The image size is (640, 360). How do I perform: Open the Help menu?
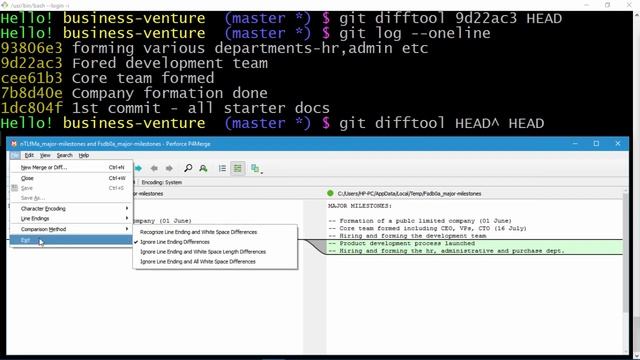[84, 156]
